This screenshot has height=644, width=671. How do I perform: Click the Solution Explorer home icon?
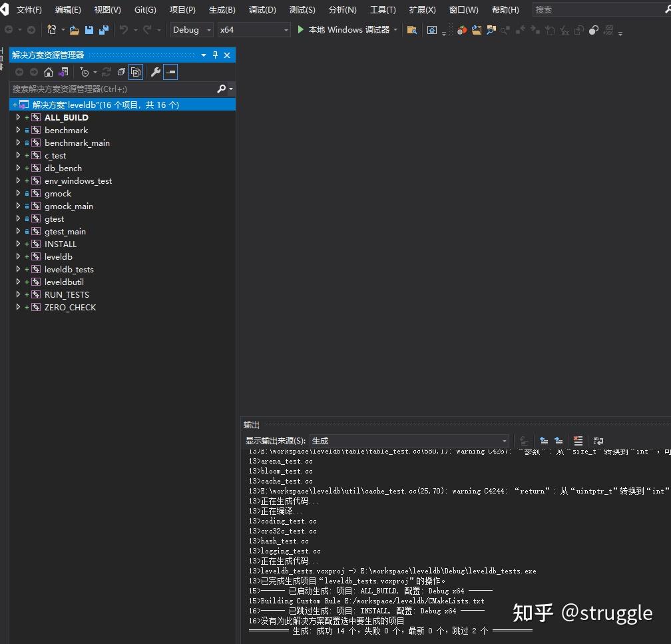49,71
